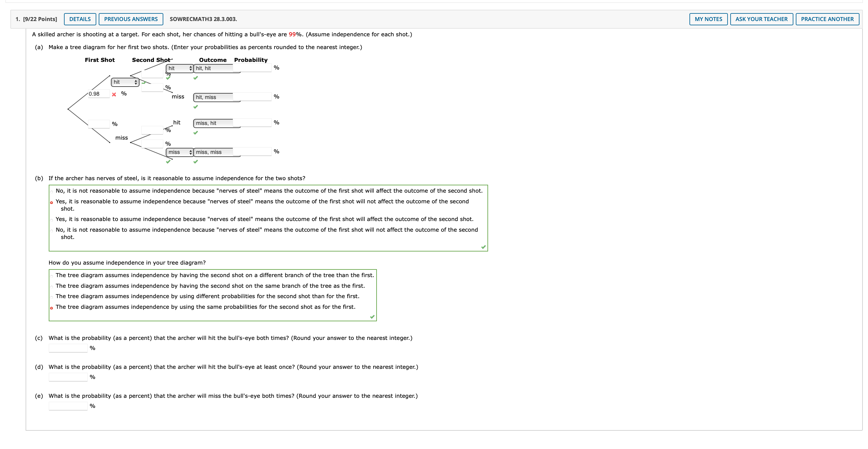Click the green checkmark under 'hit, miss' outcome
Viewport: 868px width, 449px height.
tap(195, 107)
